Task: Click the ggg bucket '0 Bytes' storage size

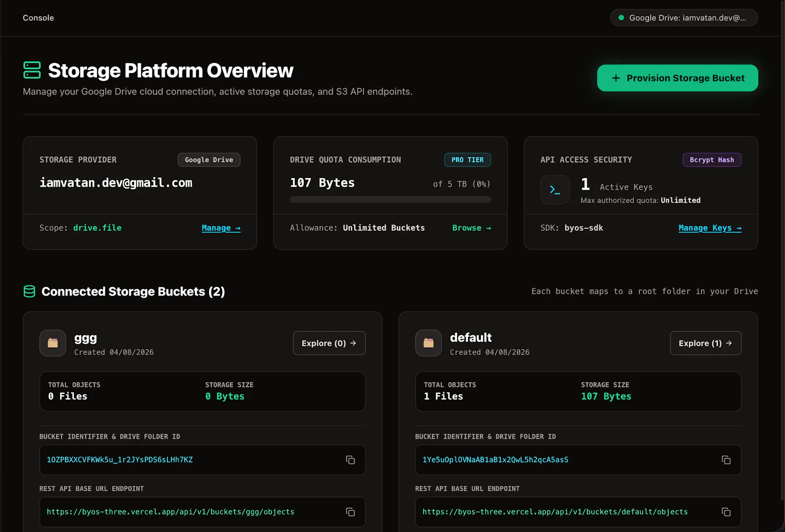Action: [x=225, y=396]
